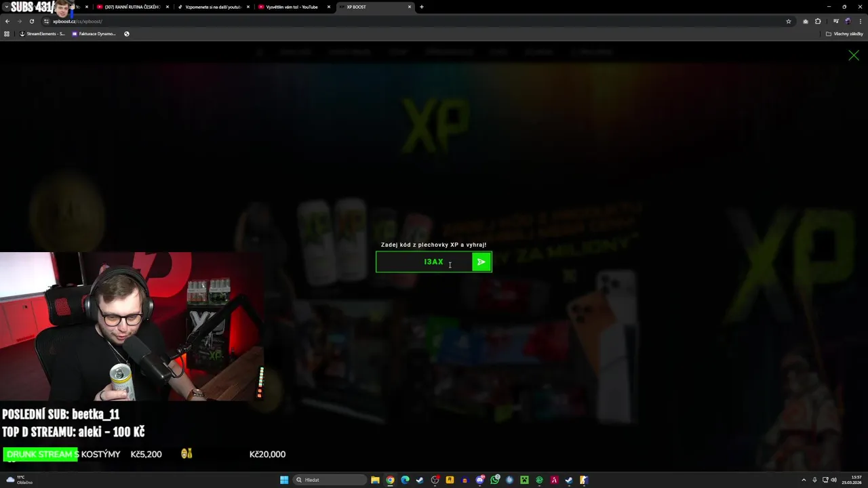Show hidden system tray icons
The image size is (868, 488).
(804, 480)
